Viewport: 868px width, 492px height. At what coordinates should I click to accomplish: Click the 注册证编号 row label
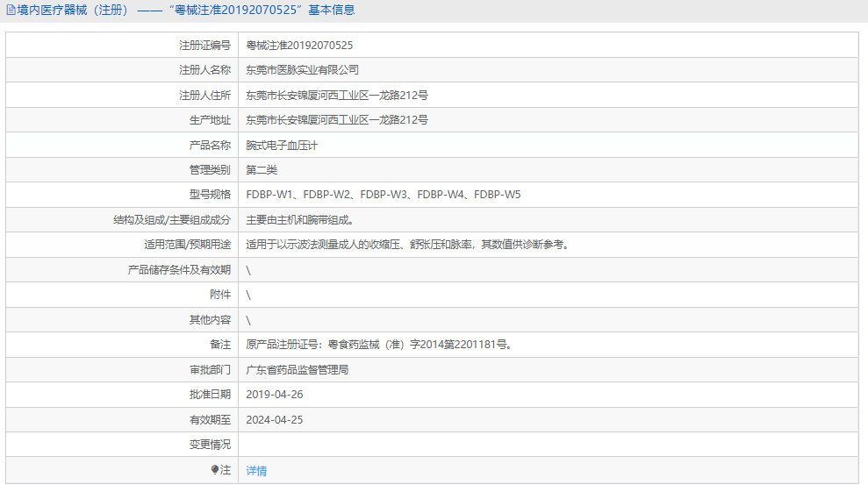click(204, 46)
